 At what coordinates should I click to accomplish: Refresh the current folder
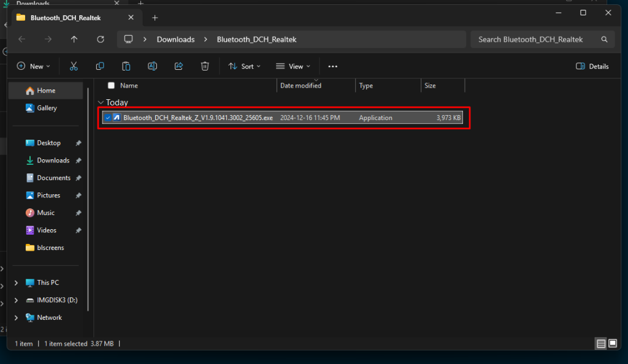(x=100, y=39)
